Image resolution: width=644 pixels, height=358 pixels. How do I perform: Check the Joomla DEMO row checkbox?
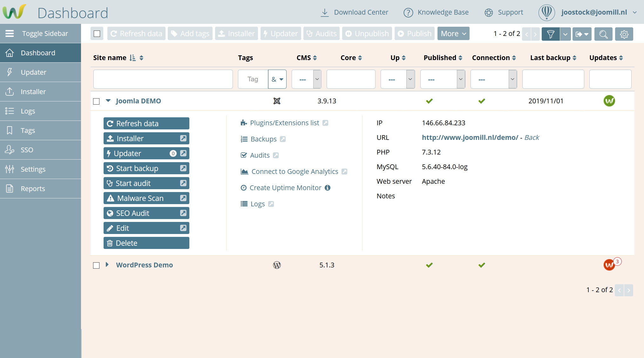[x=96, y=101]
